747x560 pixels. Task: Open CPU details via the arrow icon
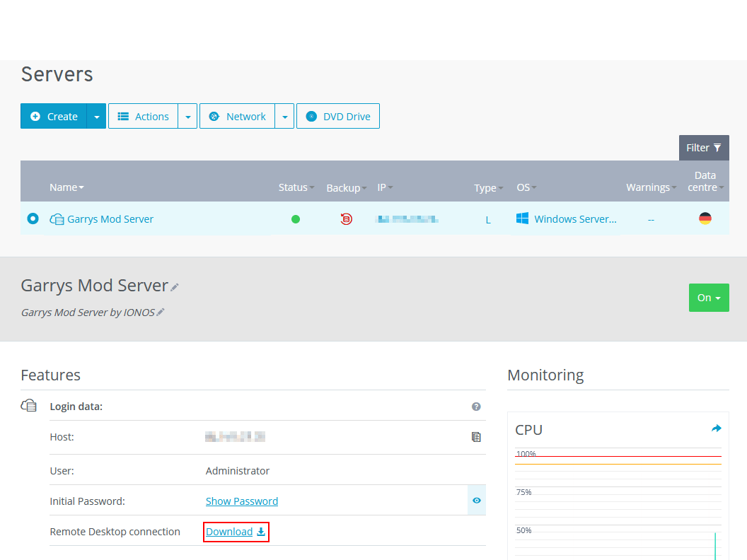pos(716,428)
